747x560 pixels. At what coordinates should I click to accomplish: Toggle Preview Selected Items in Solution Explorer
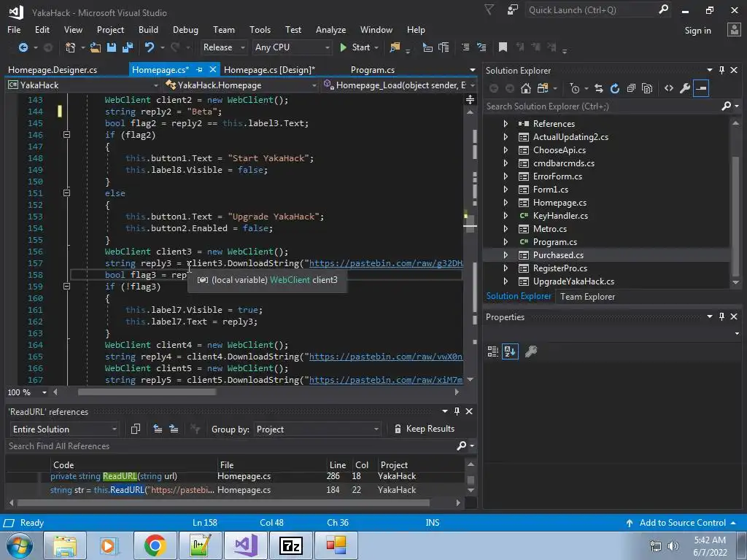[x=701, y=88]
